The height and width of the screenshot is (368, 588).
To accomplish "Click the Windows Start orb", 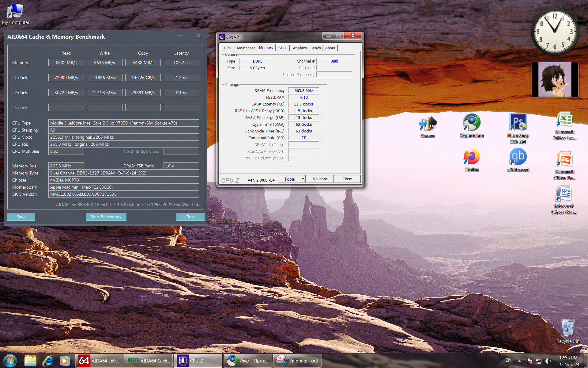I will coord(10,361).
